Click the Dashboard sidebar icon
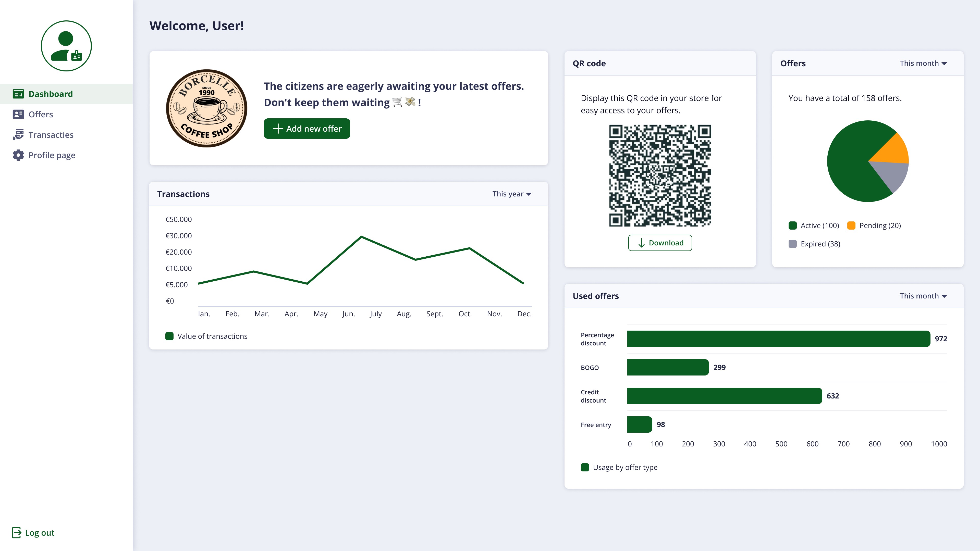980x551 pixels. [x=18, y=94]
